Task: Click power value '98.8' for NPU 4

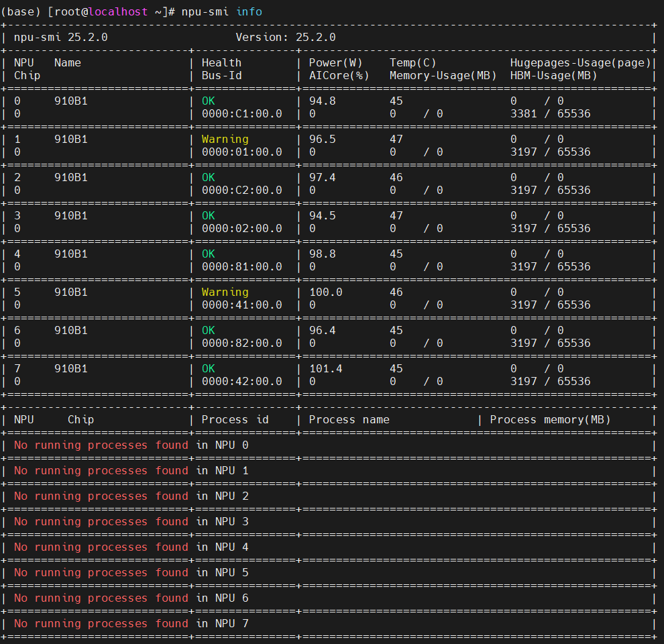Action: [322, 254]
